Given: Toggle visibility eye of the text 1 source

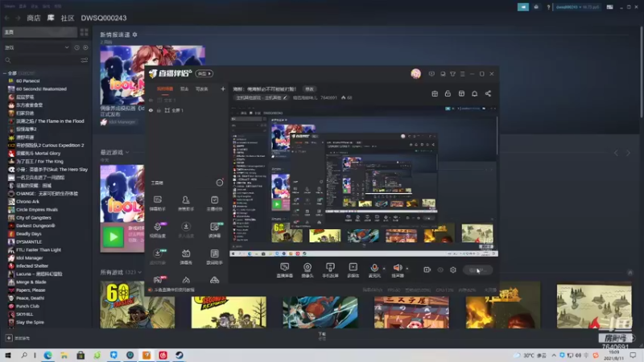Looking at the screenshot, I should pyautogui.click(x=151, y=100).
